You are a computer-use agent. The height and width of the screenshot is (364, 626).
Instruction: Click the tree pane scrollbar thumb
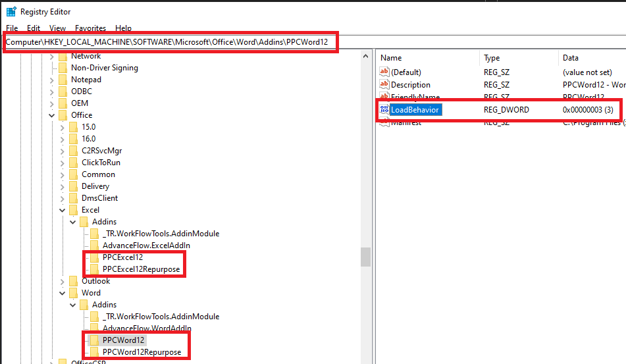[366, 257]
